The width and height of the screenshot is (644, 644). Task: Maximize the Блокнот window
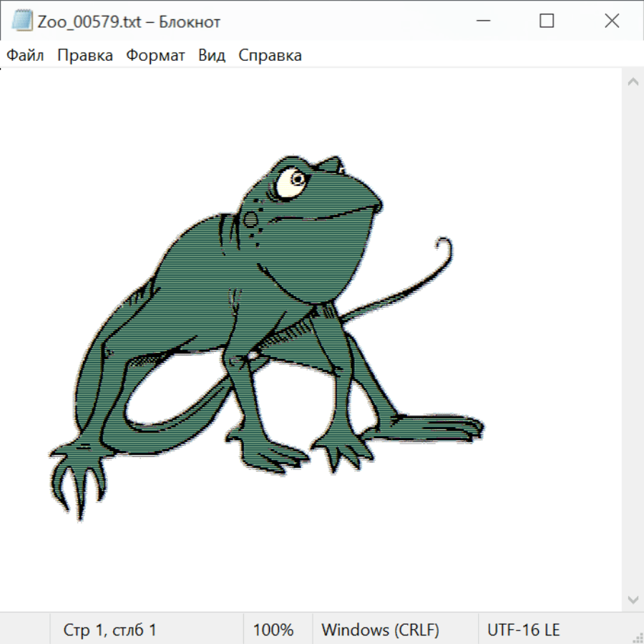coord(547,21)
